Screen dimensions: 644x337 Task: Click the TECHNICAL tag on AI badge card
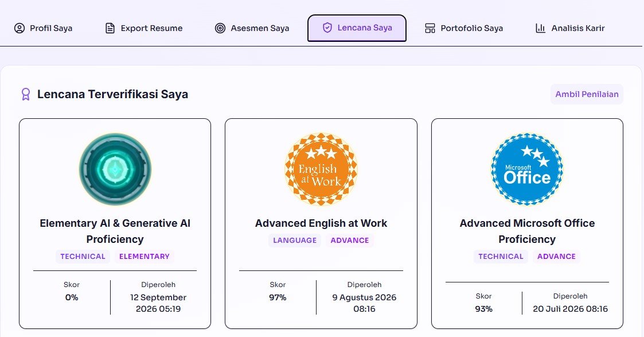[x=83, y=257]
